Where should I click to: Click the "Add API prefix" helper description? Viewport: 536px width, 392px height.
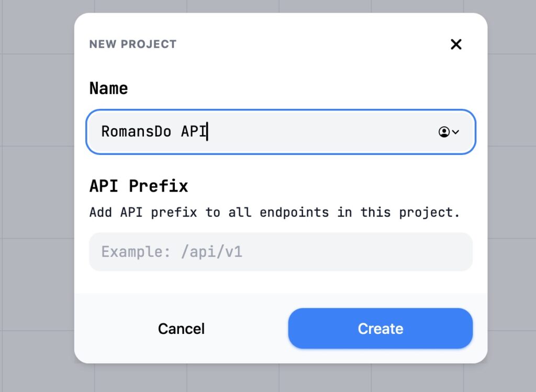click(x=143, y=212)
